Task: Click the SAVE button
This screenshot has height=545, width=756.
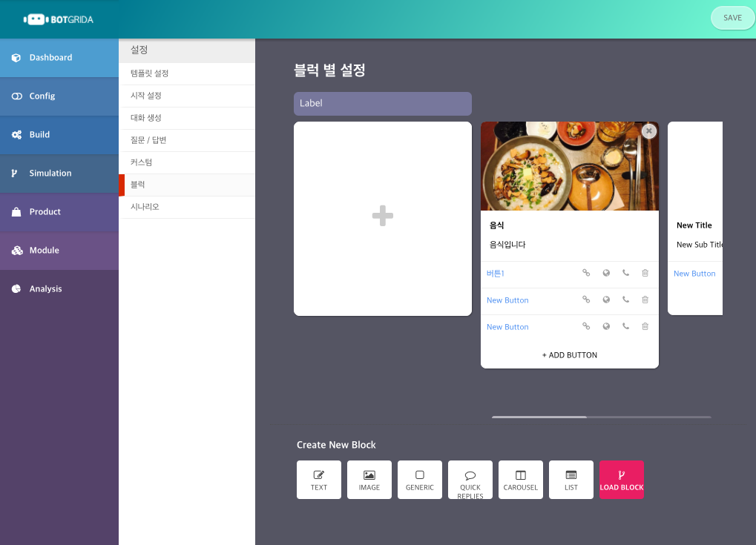Action: (732, 17)
